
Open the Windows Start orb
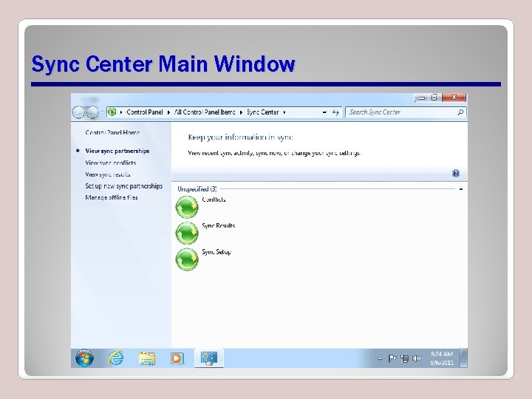(84, 358)
